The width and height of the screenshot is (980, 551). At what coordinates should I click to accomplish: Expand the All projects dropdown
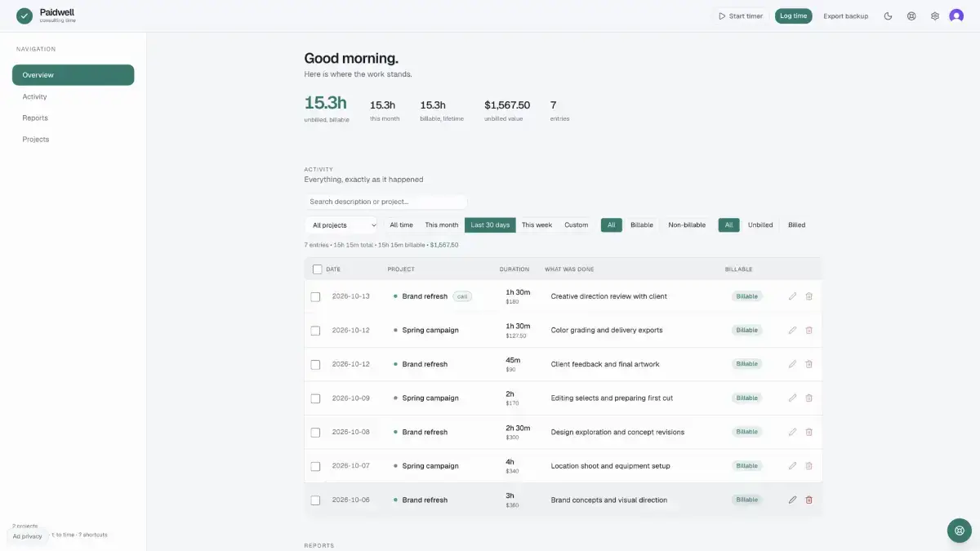click(342, 225)
